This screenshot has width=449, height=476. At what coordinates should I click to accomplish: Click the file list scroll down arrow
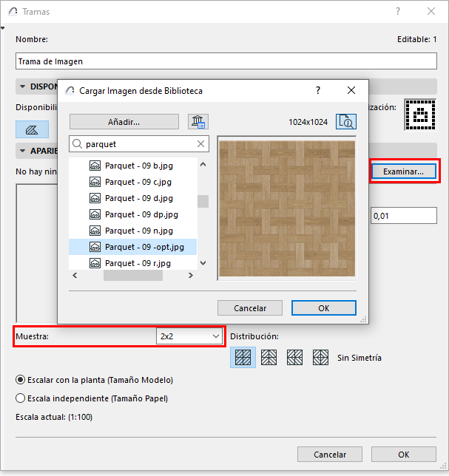(203, 263)
